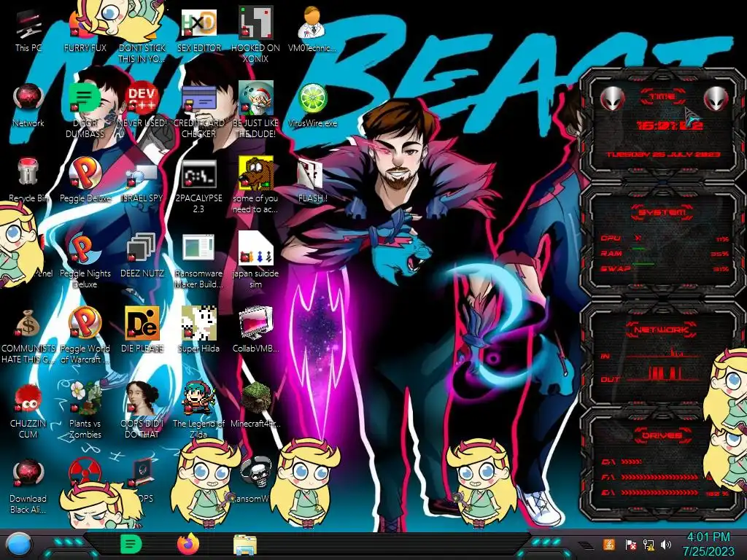The image size is (747, 560).
Task: Open the network warning tray icon
Action: pos(649,545)
